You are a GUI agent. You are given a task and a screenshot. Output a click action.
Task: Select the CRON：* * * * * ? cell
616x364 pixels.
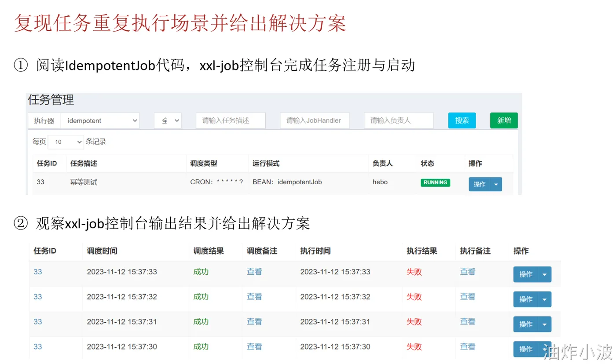coord(216,182)
